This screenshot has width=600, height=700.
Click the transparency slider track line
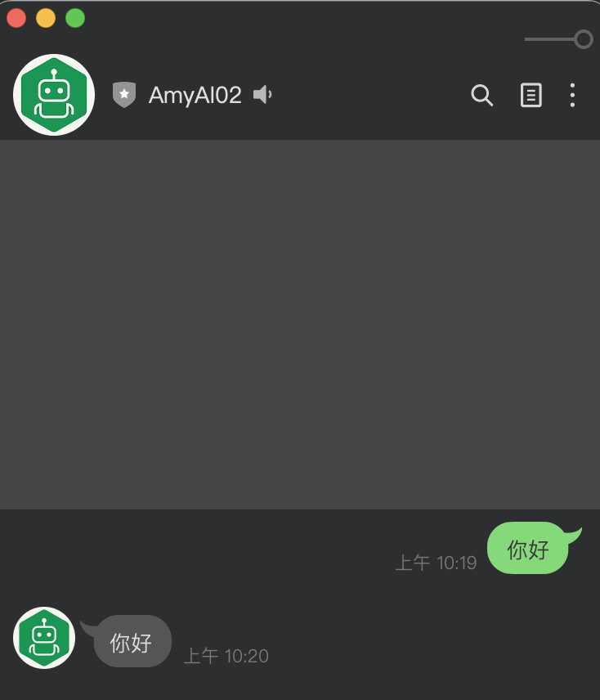(x=549, y=39)
